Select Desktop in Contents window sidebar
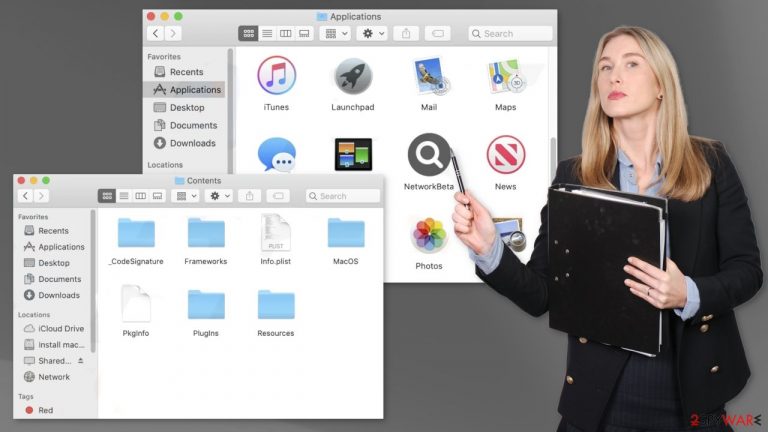 click(x=53, y=263)
